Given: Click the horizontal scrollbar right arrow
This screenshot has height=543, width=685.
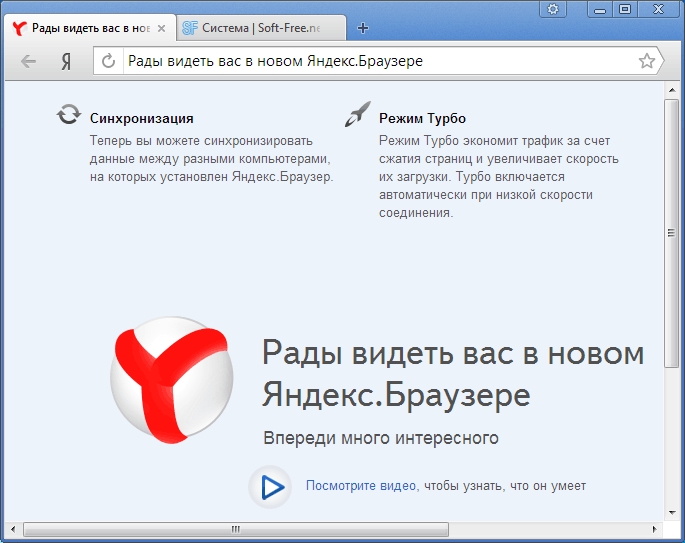Looking at the screenshot, I should (x=654, y=529).
